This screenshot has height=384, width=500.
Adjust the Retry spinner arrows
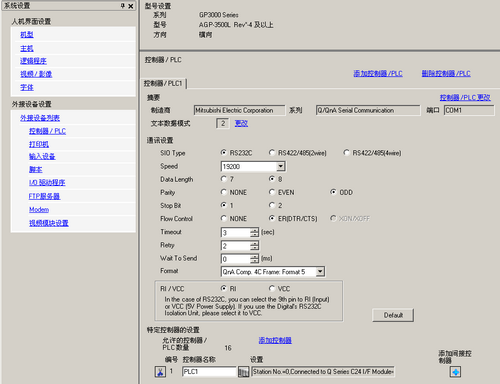click(x=254, y=246)
